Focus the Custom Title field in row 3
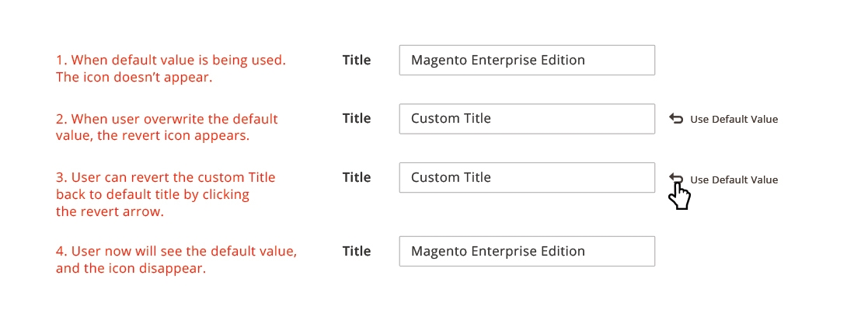The height and width of the screenshot is (317, 868). (x=527, y=178)
